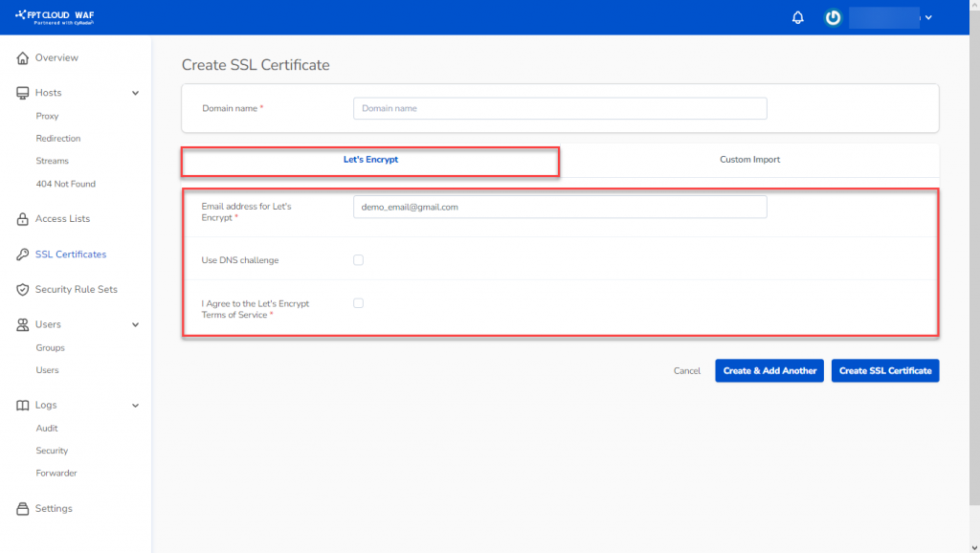Viewport: 980px width, 553px height.
Task: Collapse the Users section chevron
Action: [135, 325]
